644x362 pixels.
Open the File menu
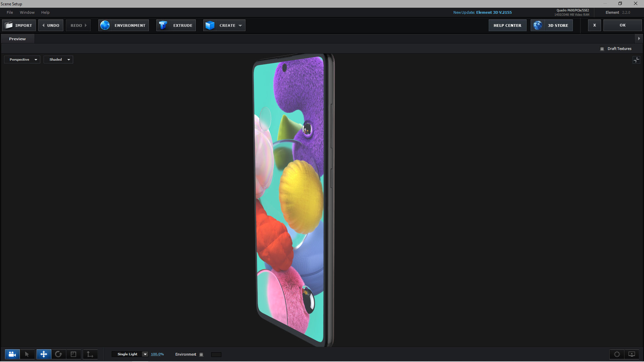10,12
